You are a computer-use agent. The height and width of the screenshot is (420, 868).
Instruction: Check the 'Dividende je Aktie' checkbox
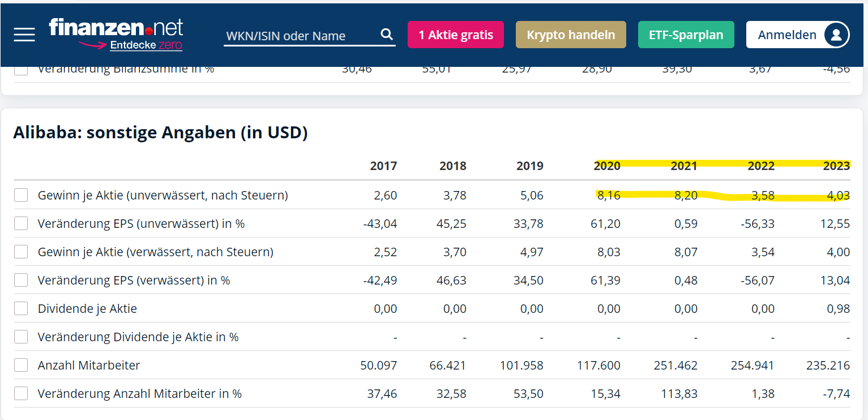point(21,308)
